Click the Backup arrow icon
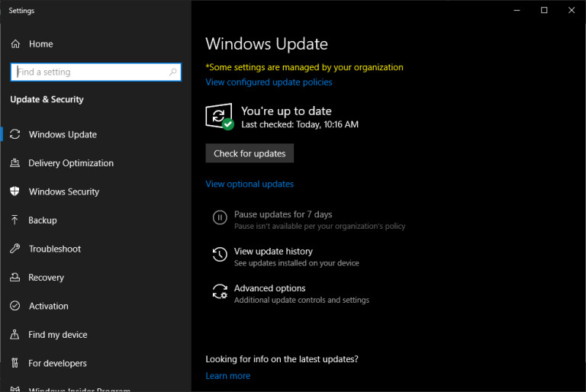 point(14,220)
